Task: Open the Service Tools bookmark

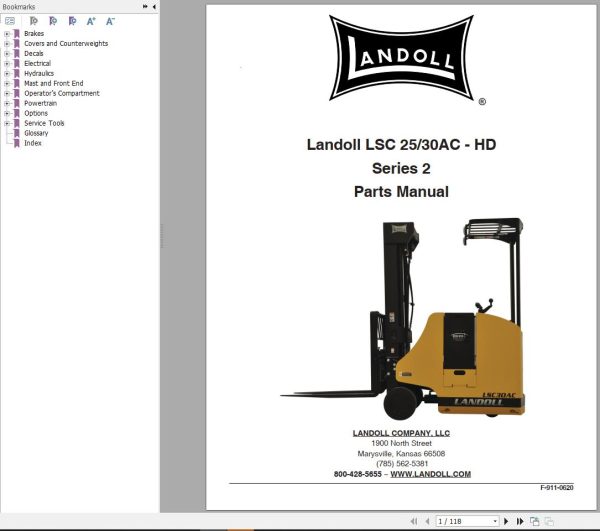Action: point(44,123)
